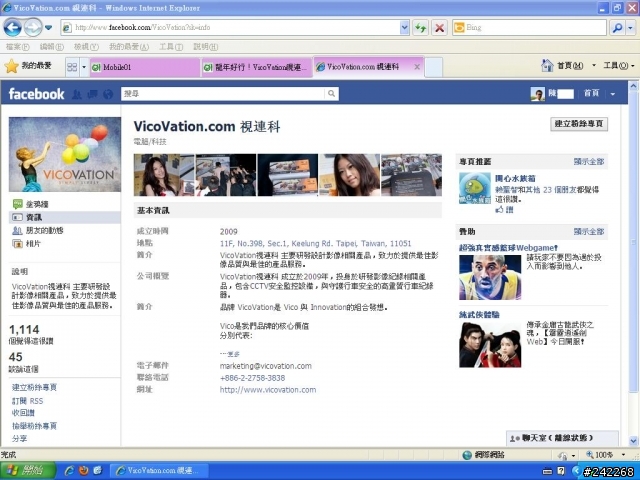The width and height of the screenshot is (640, 480).
Task: Click the Facebook search magnifier icon
Action: click(331, 94)
